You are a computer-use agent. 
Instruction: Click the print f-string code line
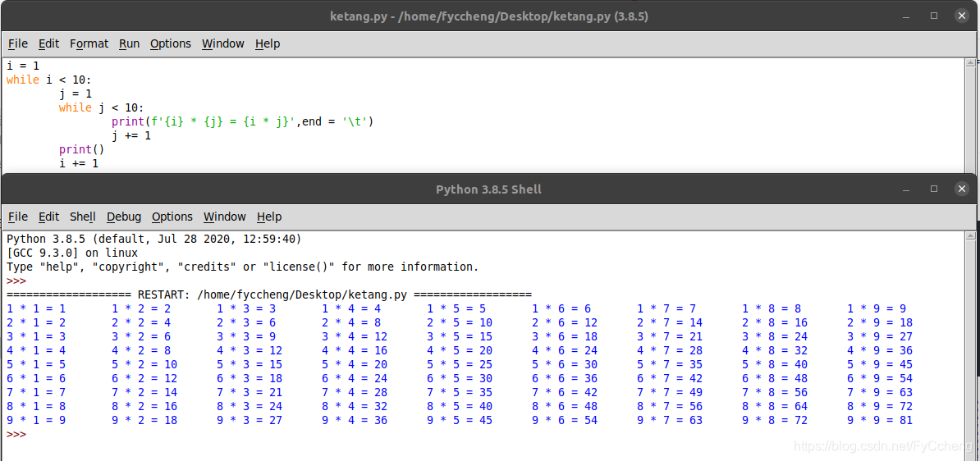tap(242, 121)
